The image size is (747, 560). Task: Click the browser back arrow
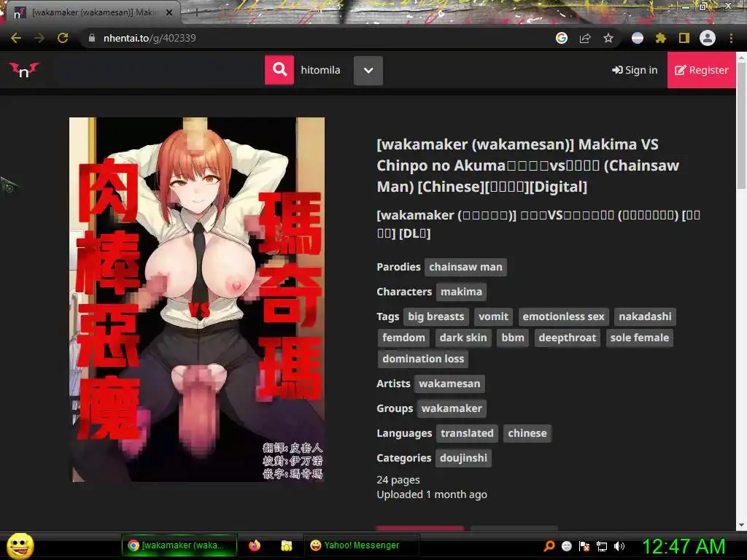tap(16, 38)
